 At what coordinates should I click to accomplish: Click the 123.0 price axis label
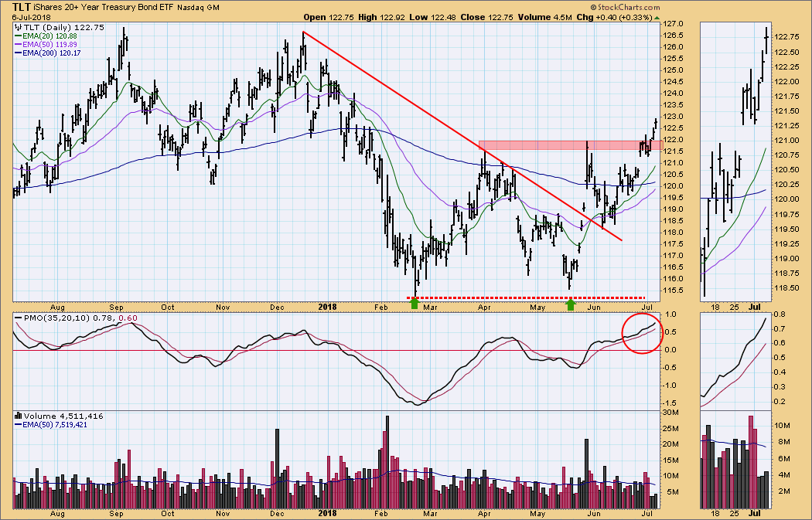[x=674, y=117]
